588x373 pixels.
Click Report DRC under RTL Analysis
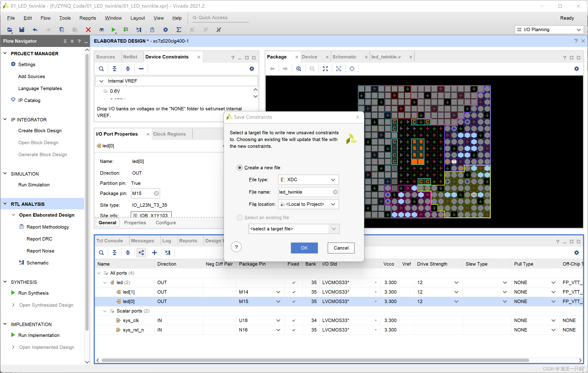[39, 239]
